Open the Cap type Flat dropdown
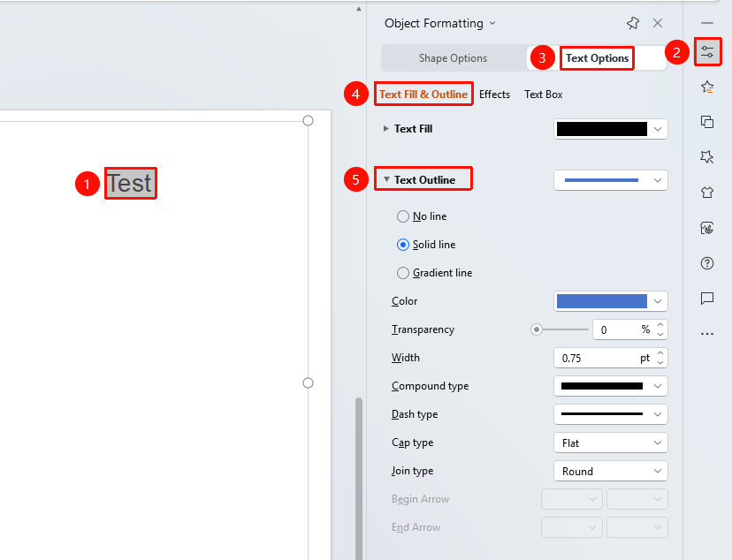Image resolution: width=732 pixels, height=560 pixels. pos(611,443)
